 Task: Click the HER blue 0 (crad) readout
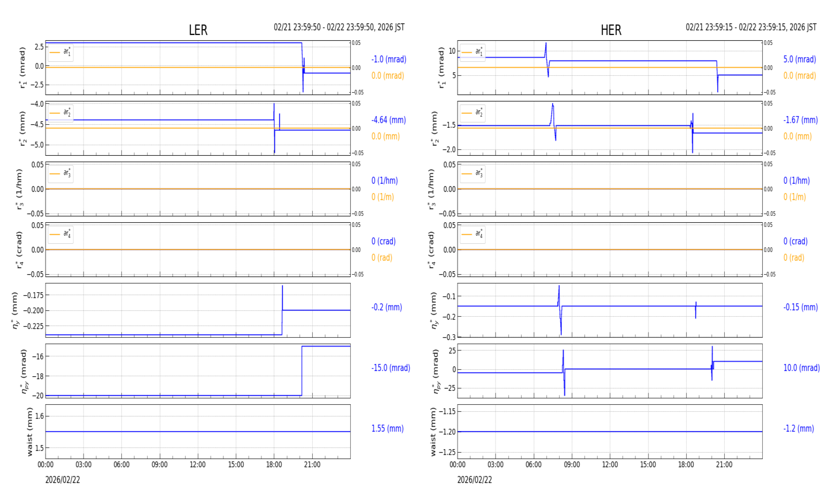pyautogui.click(x=795, y=242)
